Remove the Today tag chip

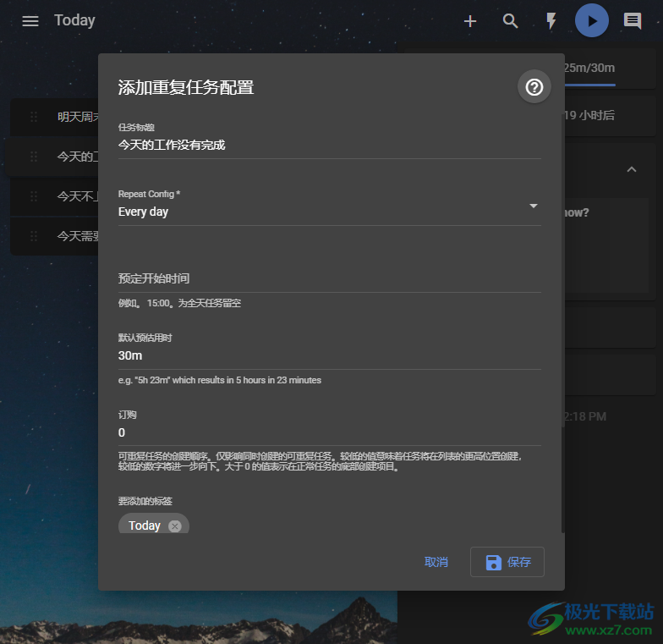[175, 526]
